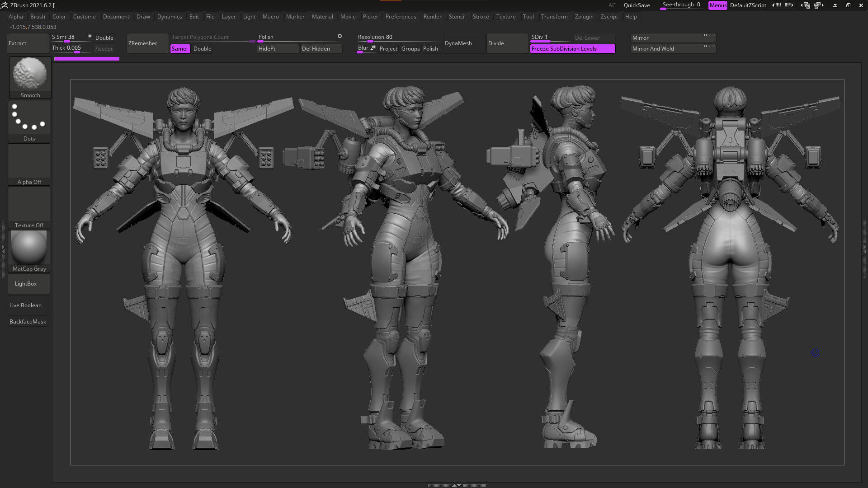Toggle Freeze SubDivision Levels
The image size is (868, 488).
click(x=572, y=49)
